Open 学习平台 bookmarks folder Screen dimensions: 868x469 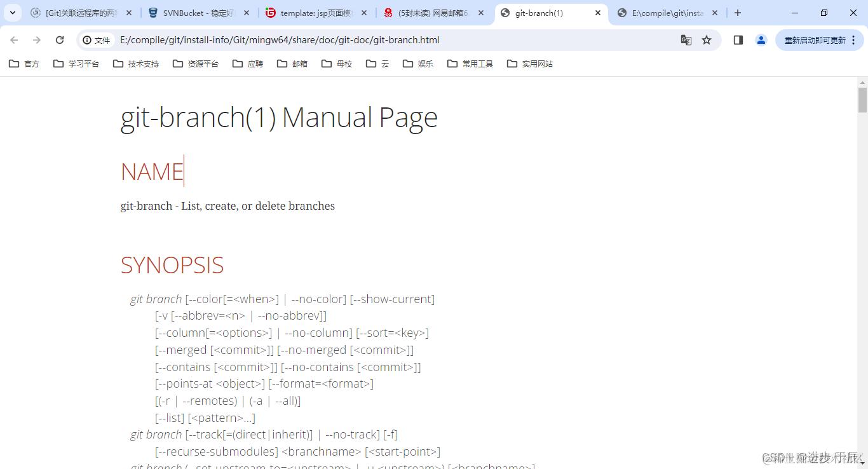click(x=76, y=64)
